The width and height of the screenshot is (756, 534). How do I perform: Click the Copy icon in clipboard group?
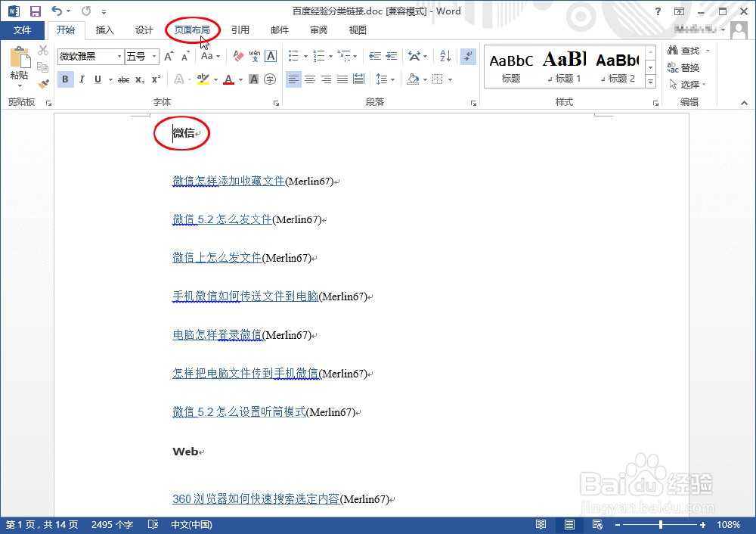[43, 67]
